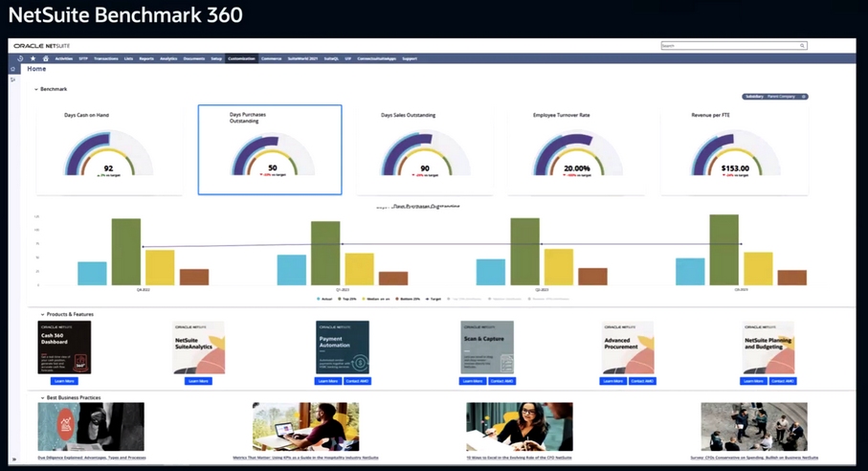This screenshot has height=471, width=868.
Task: Open the Subsidiary Parent Company selector
Action: click(774, 97)
